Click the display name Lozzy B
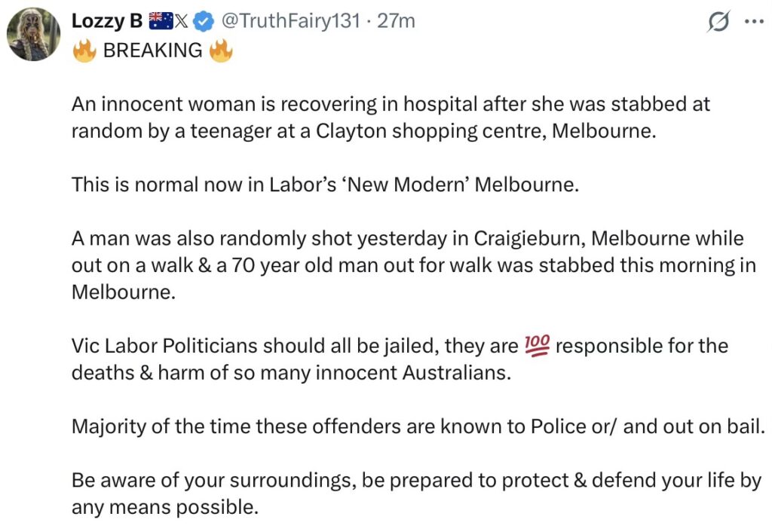Image resolution: width=772 pixels, height=532 pixels. coord(107,22)
